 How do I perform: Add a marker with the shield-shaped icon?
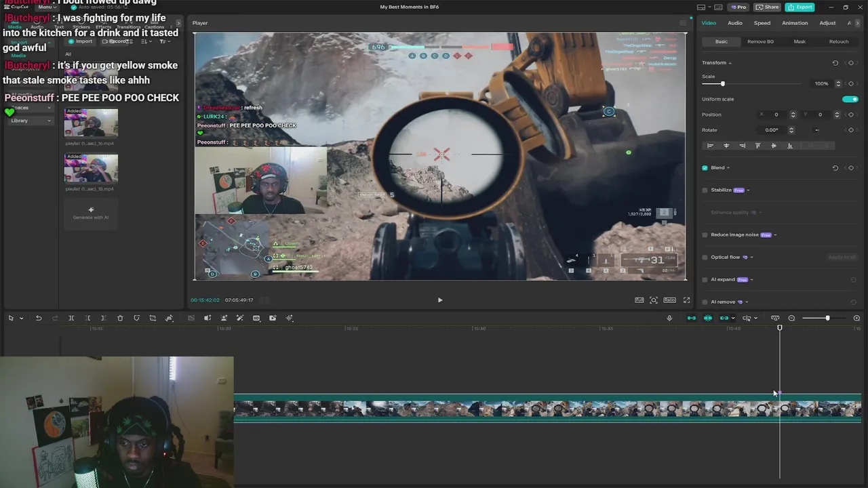136,318
